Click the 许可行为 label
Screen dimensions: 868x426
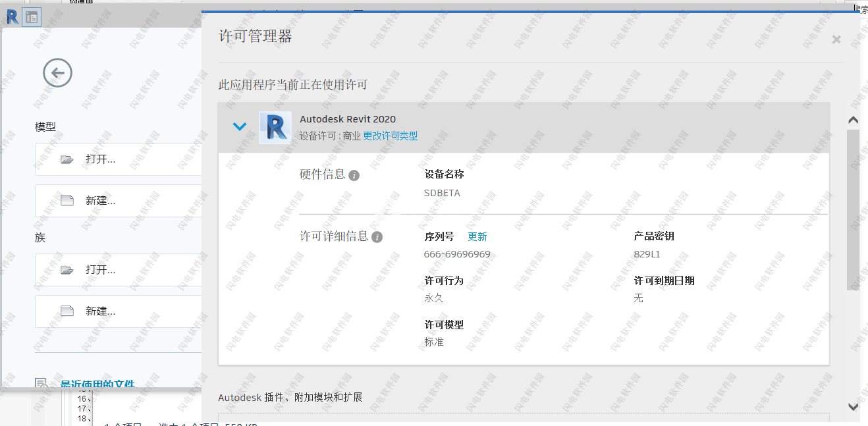[445, 280]
